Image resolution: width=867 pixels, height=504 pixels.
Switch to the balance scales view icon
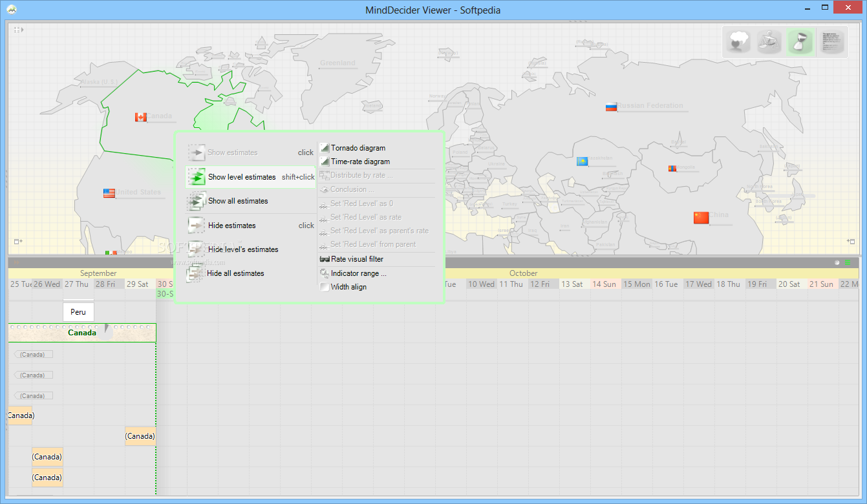[x=769, y=42]
